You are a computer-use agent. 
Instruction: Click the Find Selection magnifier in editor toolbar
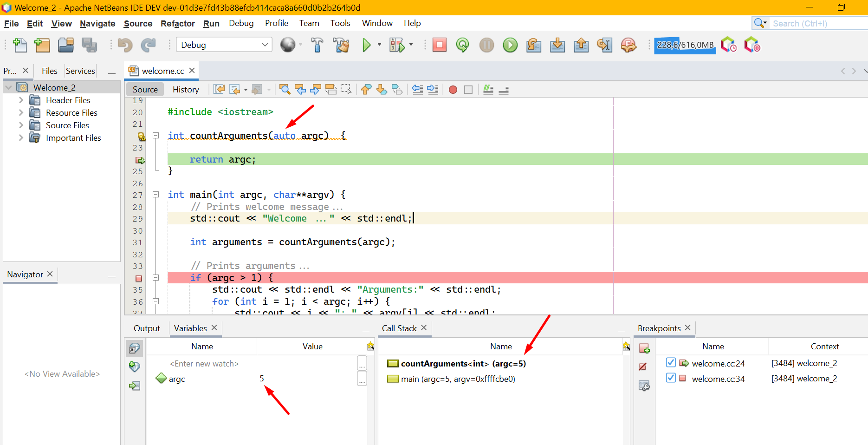(x=285, y=90)
